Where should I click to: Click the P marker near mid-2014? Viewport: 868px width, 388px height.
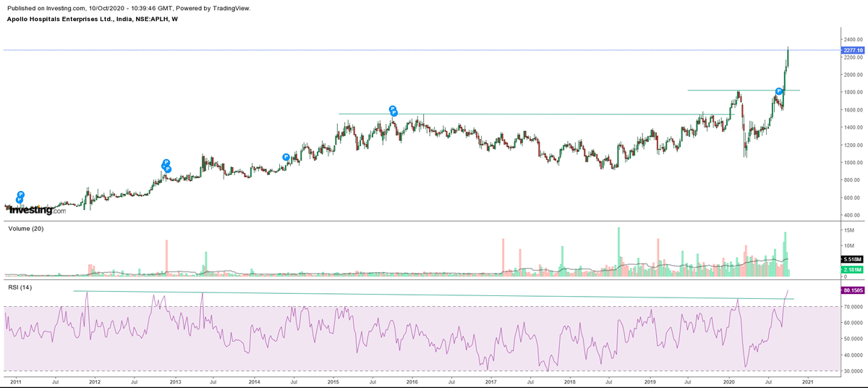[286, 156]
